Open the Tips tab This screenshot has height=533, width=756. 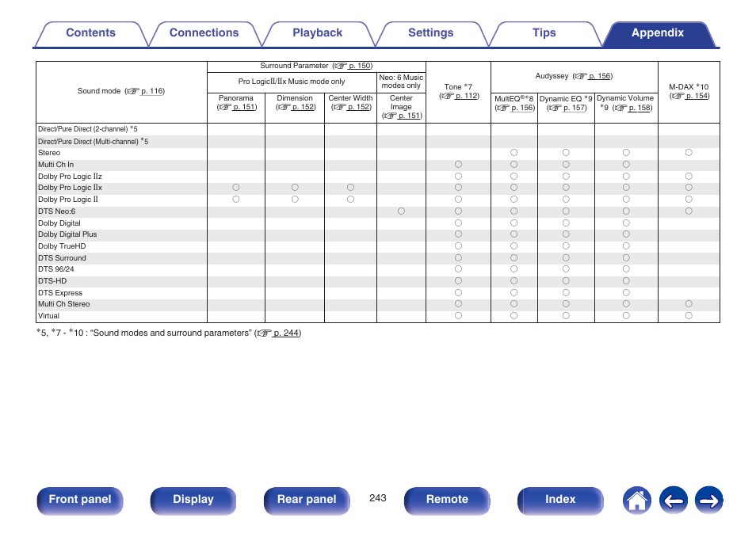(544, 33)
